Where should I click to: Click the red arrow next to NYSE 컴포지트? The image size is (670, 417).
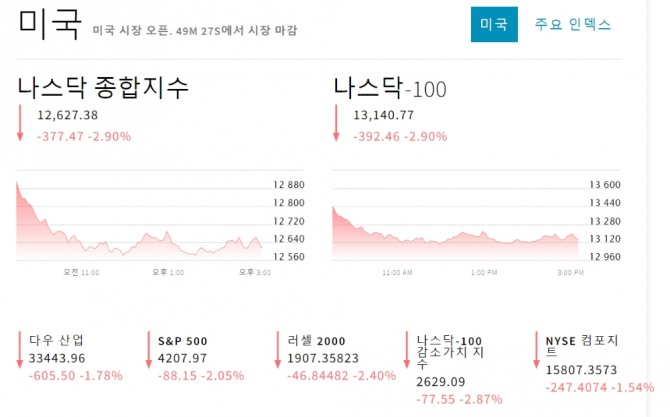click(x=536, y=349)
